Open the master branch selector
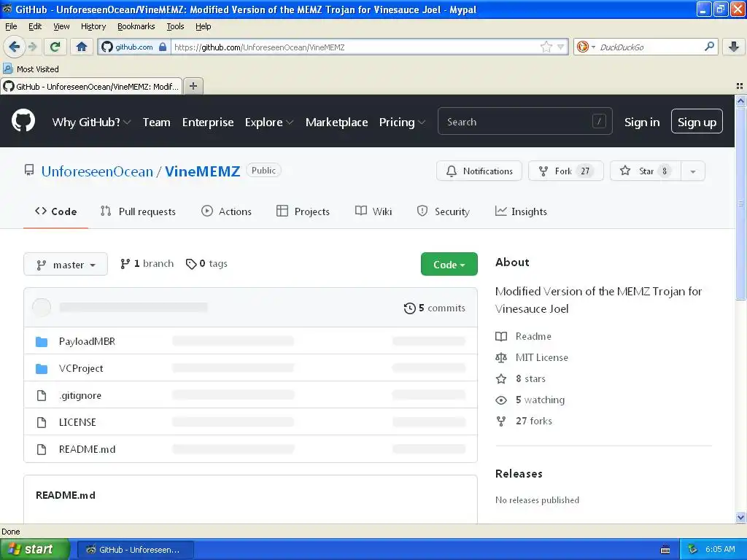The height and width of the screenshot is (560, 747). click(x=66, y=264)
